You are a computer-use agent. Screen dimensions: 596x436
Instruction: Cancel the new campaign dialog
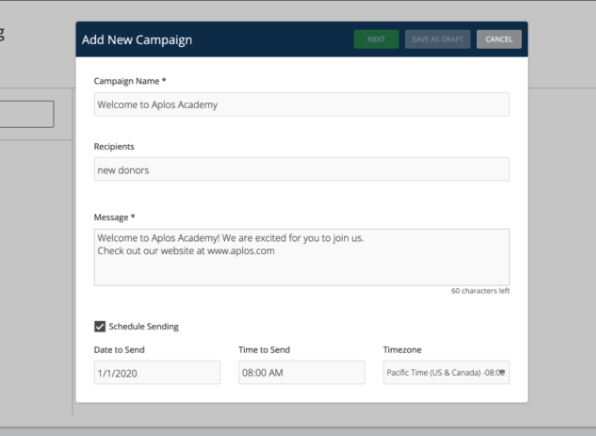tap(499, 40)
